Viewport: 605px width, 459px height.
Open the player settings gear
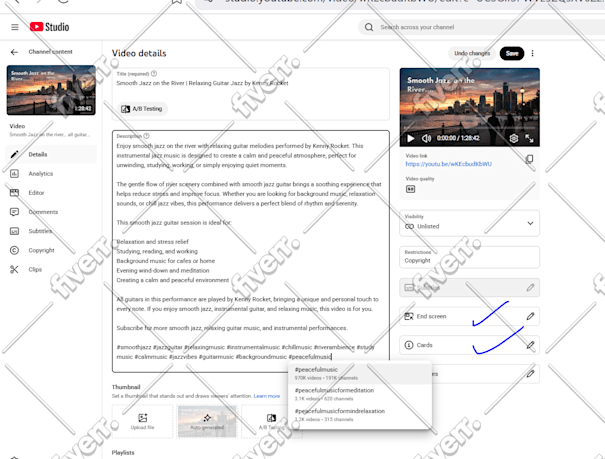point(514,138)
